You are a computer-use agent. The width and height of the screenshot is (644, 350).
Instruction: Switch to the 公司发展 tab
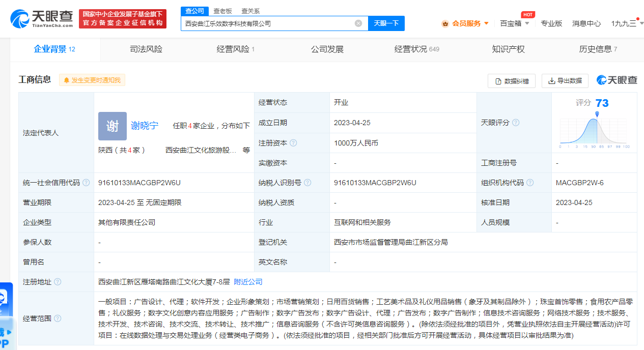tap(327, 49)
